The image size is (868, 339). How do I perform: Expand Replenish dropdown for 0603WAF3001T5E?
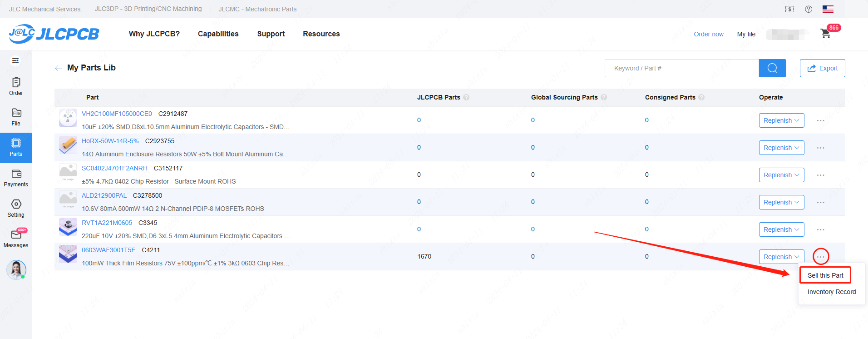782,257
